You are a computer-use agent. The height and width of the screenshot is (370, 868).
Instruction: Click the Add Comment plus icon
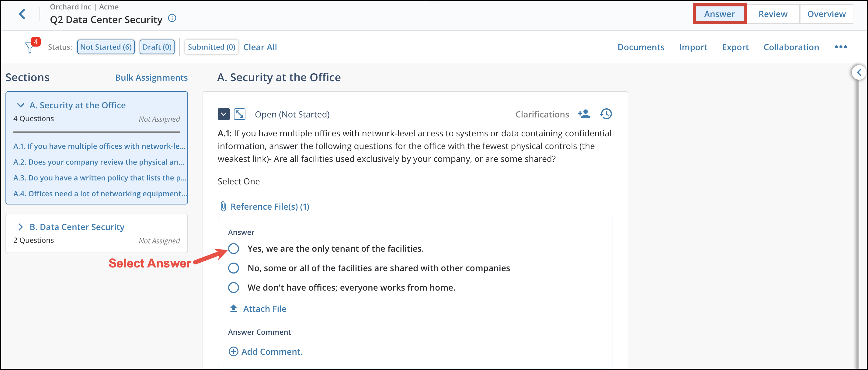[233, 351]
